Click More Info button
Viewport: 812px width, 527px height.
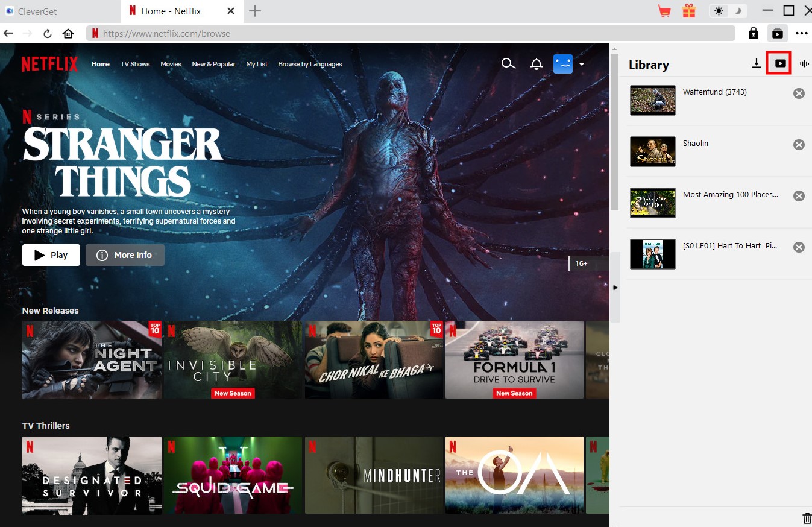click(x=125, y=255)
